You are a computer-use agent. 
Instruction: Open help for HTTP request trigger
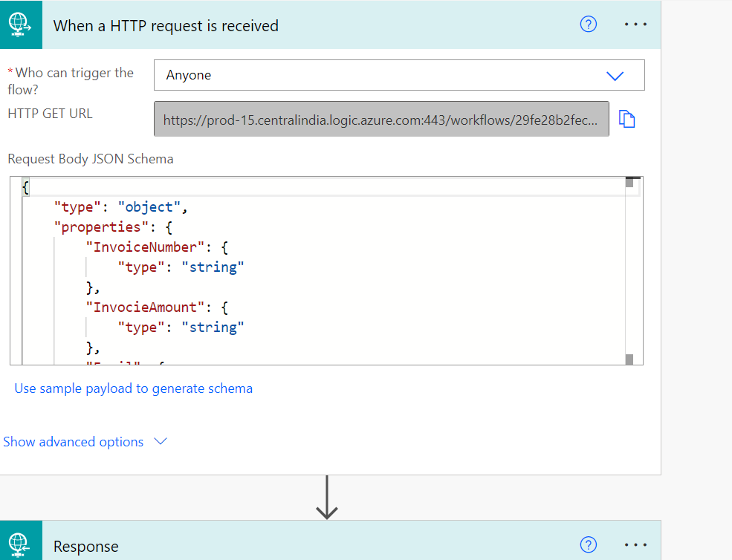pos(589,25)
